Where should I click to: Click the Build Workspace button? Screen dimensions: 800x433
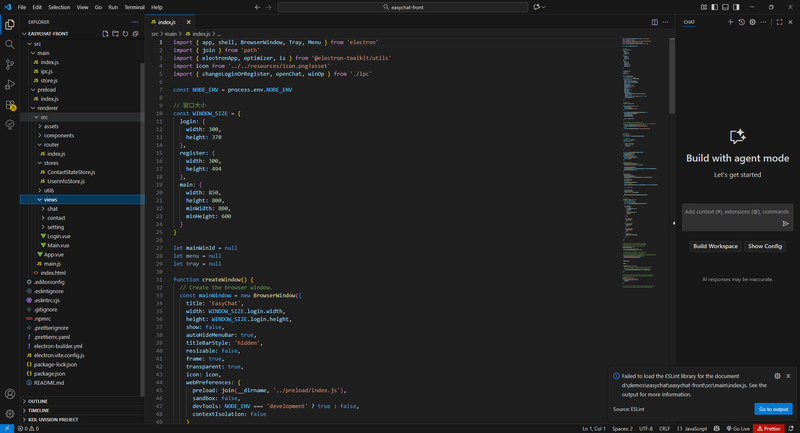(715, 246)
